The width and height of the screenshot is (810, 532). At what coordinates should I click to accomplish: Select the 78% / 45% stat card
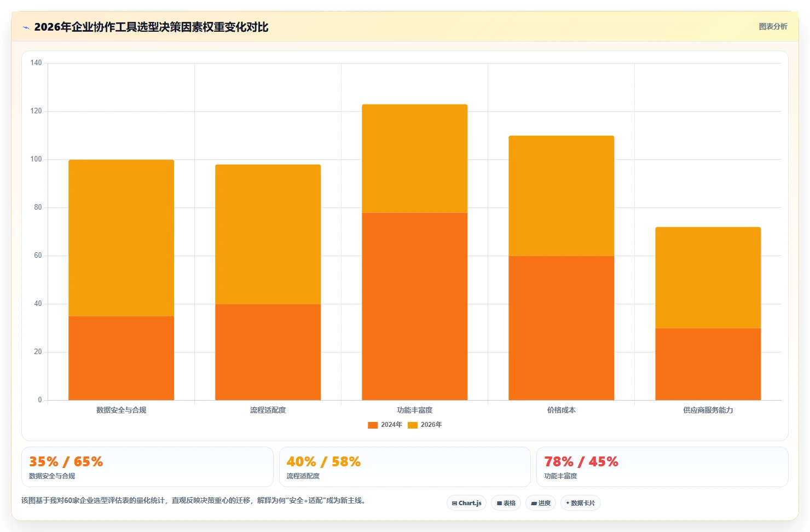click(x=662, y=467)
